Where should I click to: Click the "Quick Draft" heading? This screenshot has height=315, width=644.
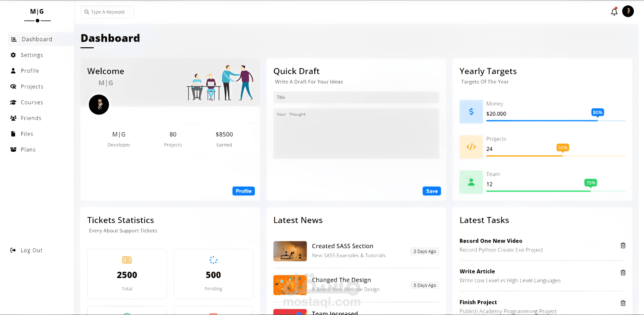[x=297, y=71]
